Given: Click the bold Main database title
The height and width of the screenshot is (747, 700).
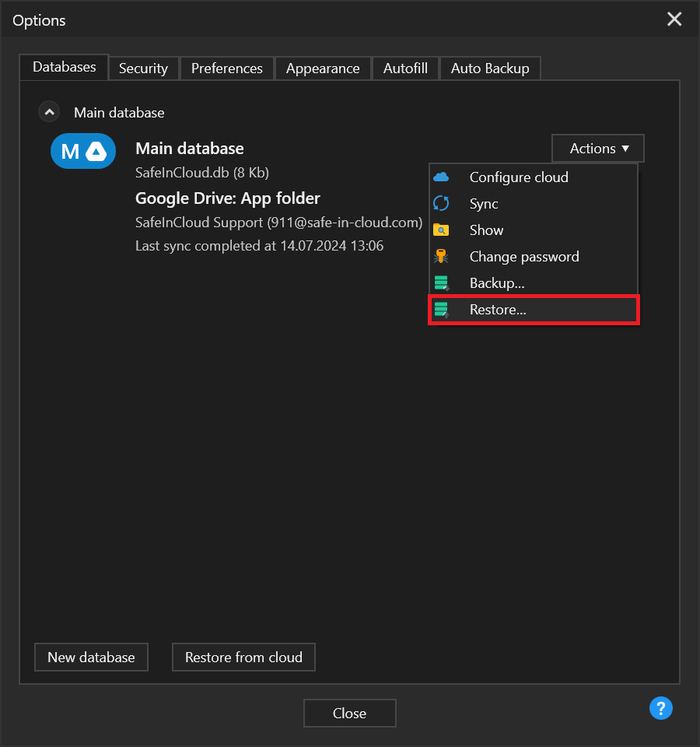Looking at the screenshot, I should click(x=190, y=149).
